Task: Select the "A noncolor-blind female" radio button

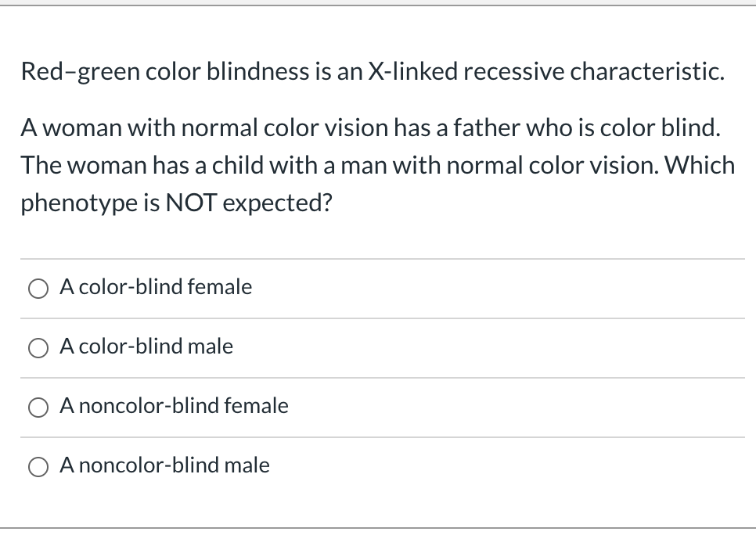Action: tap(38, 407)
